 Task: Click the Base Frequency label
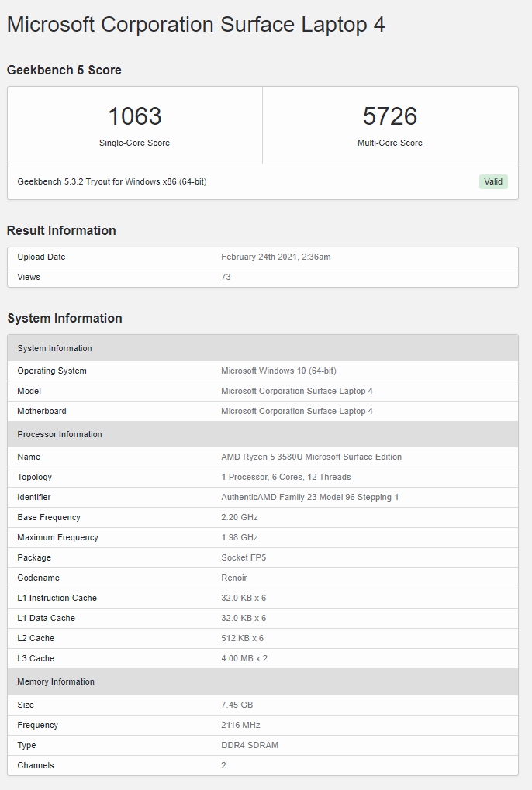(49, 517)
